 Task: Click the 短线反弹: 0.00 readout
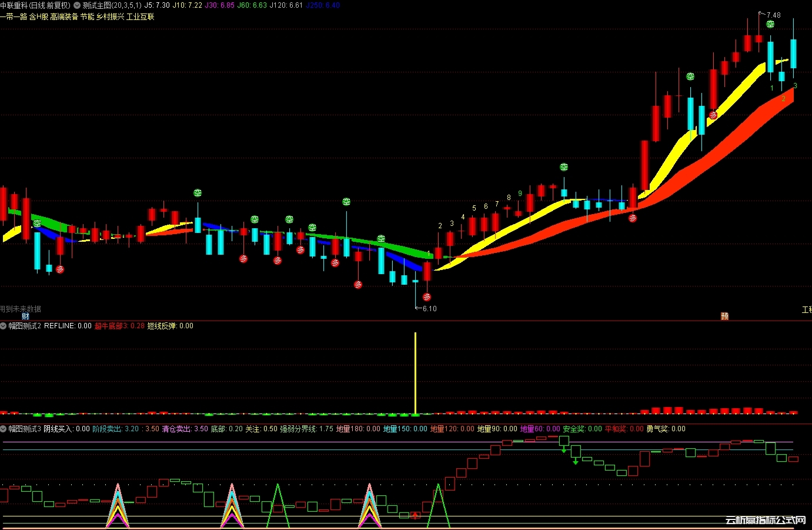tap(170, 326)
